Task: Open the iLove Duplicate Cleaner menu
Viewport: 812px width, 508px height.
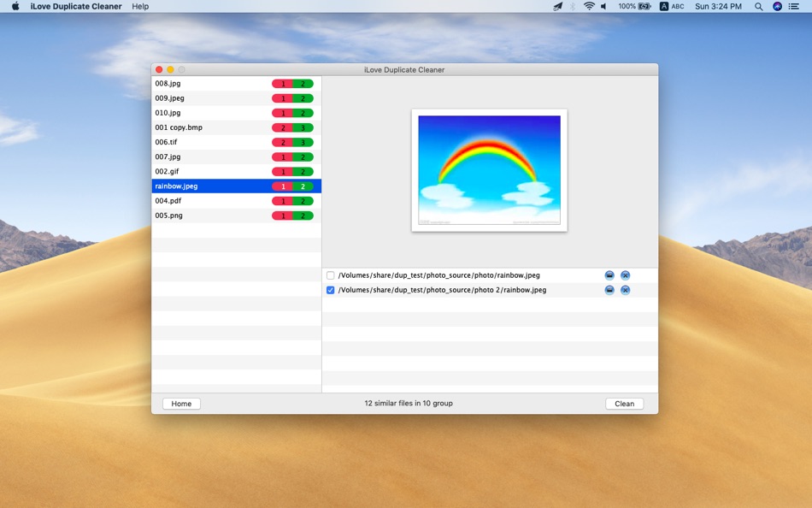Action: click(x=76, y=6)
